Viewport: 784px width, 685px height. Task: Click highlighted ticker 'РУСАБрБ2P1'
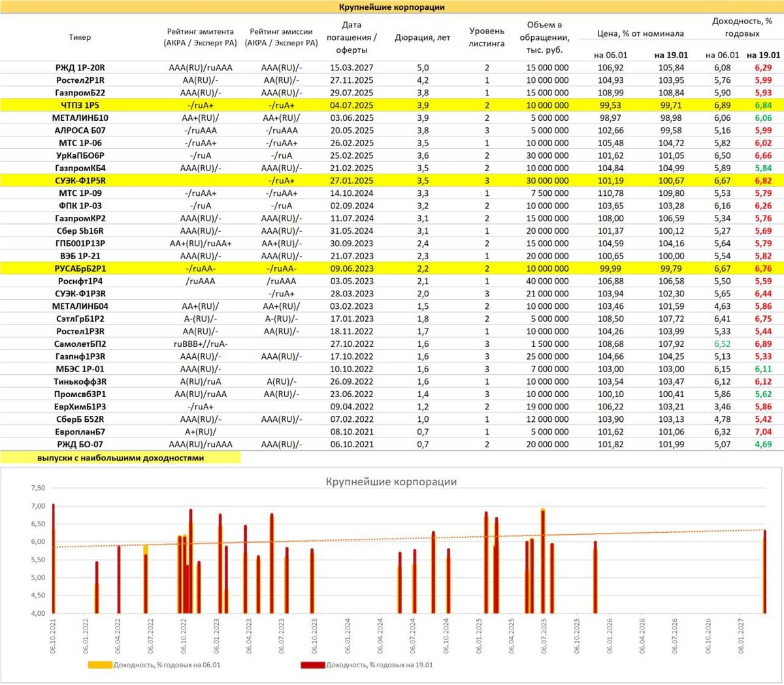pyautogui.click(x=80, y=268)
